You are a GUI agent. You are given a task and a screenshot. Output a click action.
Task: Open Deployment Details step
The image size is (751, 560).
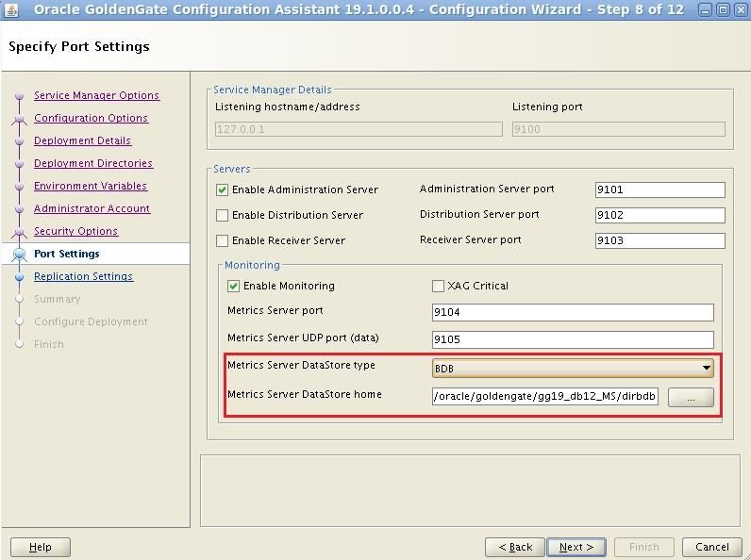(x=82, y=140)
